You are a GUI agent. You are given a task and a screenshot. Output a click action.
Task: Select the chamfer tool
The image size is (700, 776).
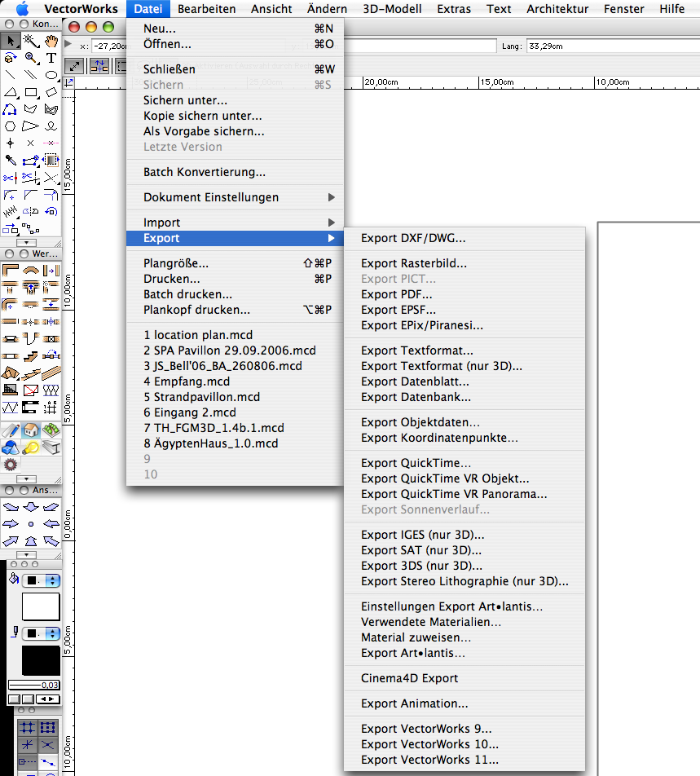(31, 195)
